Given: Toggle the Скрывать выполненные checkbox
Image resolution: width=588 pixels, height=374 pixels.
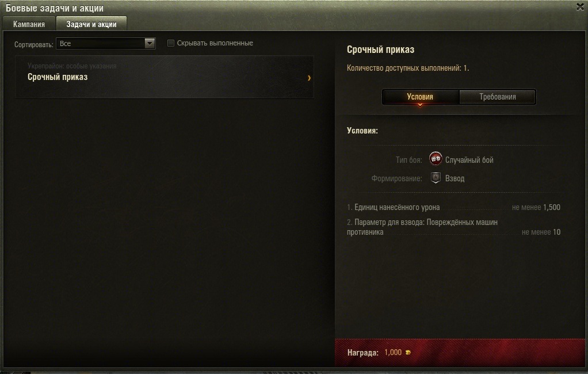Looking at the screenshot, I should click(171, 43).
